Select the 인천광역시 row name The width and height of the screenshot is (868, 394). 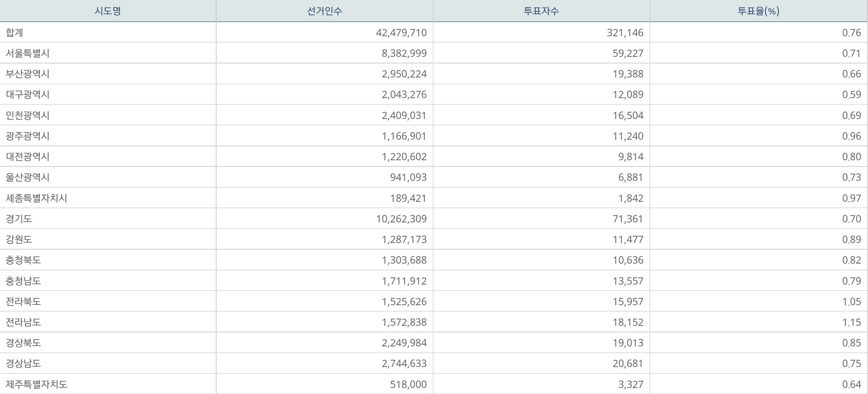pyautogui.click(x=28, y=115)
